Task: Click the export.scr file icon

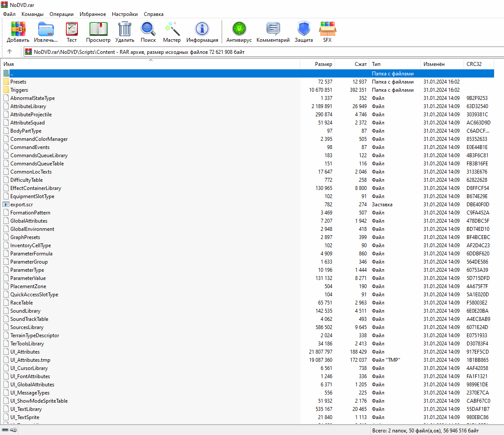Action: [x=6, y=204]
